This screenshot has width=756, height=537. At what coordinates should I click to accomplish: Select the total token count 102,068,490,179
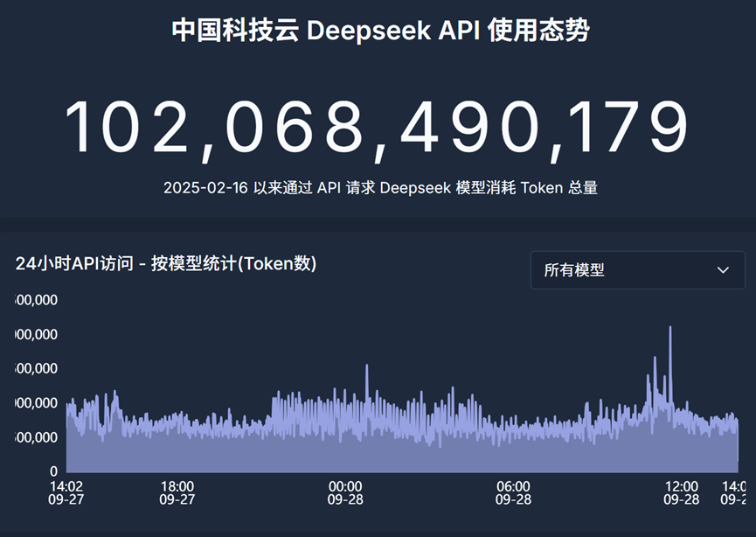tap(378, 129)
